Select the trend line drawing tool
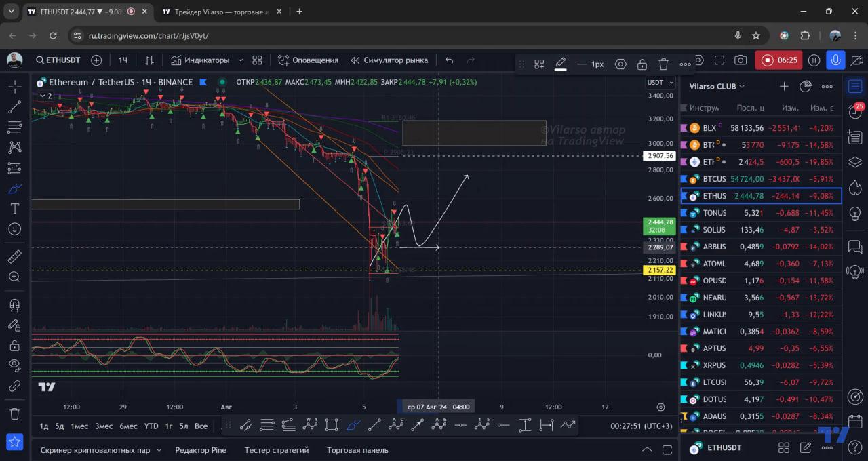The width and height of the screenshot is (868, 461). coord(14,107)
